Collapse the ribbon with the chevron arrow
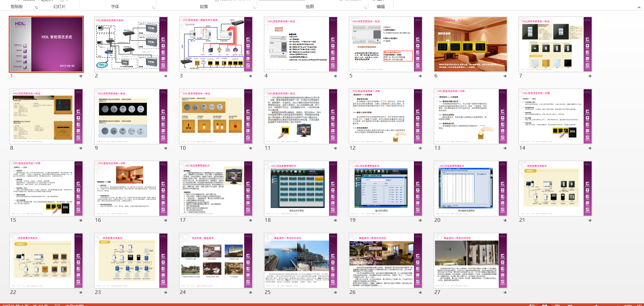 [x=639, y=7]
